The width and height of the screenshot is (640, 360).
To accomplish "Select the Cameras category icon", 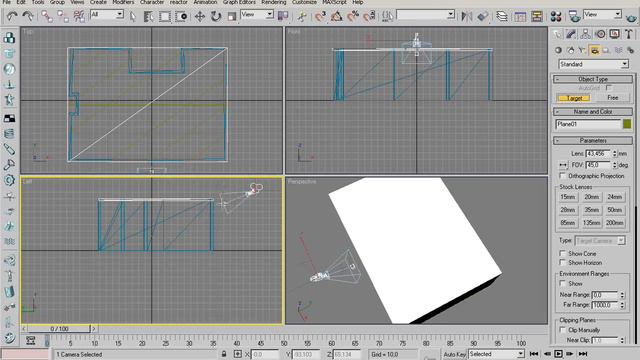I will click(594, 51).
